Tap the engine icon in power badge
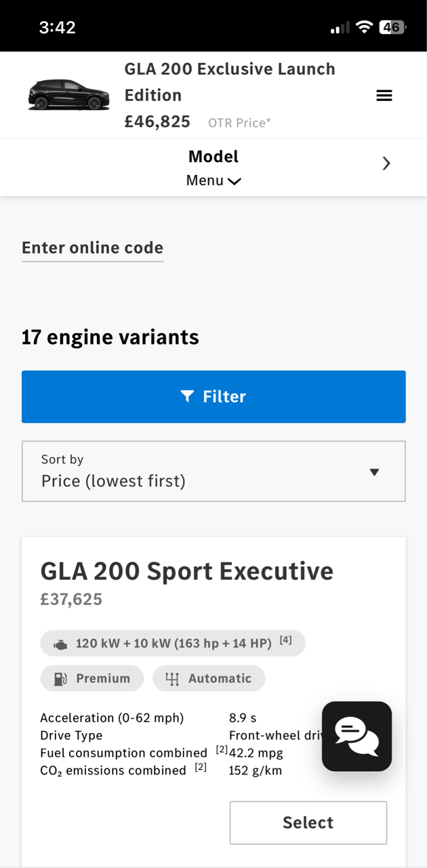This screenshot has width=427, height=868. [60, 644]
